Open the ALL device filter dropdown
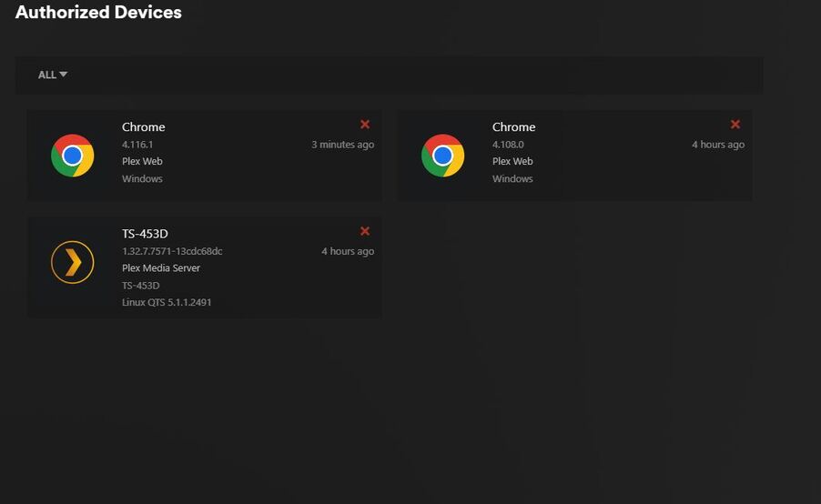The height and width of the screenshot is (504, 821). point(53,75)
